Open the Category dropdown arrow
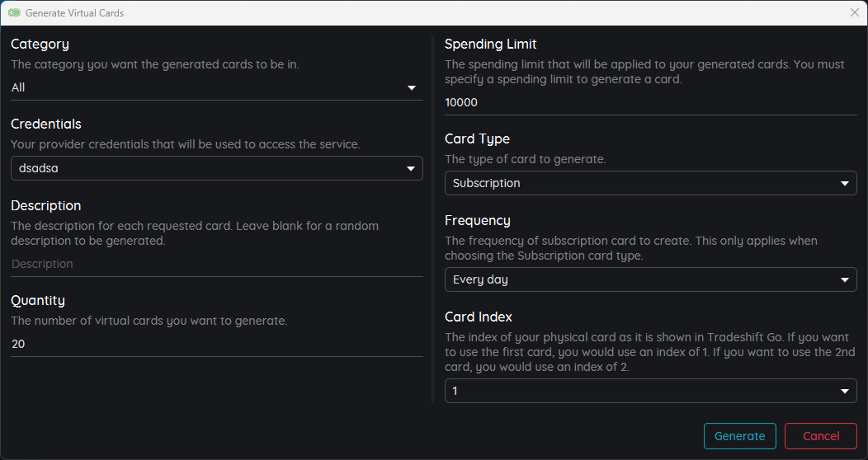Screen dimensions: 868x460 (411, 88)
